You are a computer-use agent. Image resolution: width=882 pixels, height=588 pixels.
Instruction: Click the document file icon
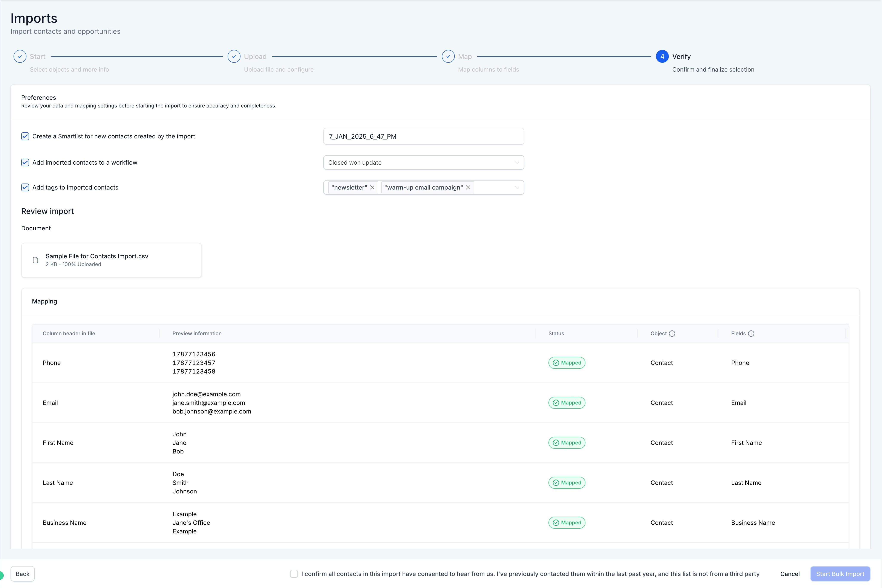point(36,260)
